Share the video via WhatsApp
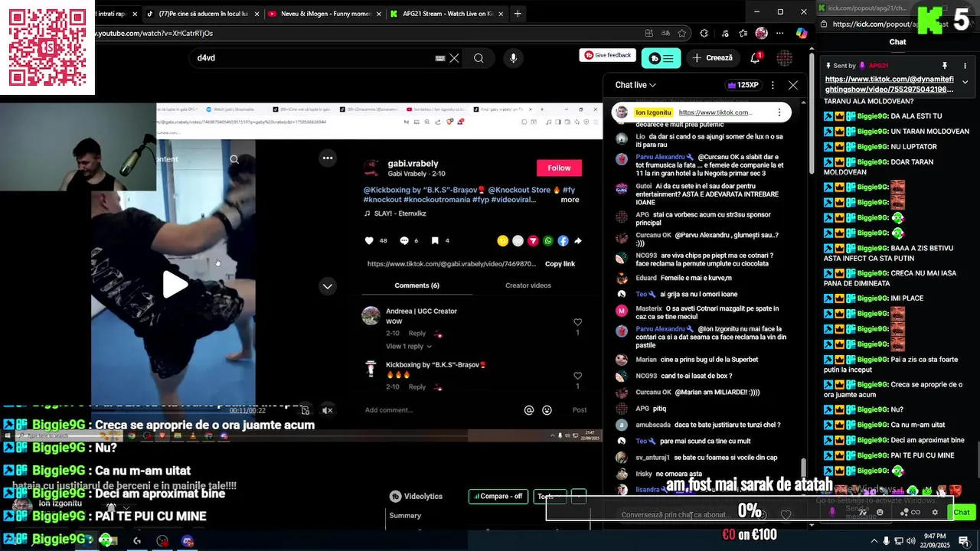 coord(548,240)
